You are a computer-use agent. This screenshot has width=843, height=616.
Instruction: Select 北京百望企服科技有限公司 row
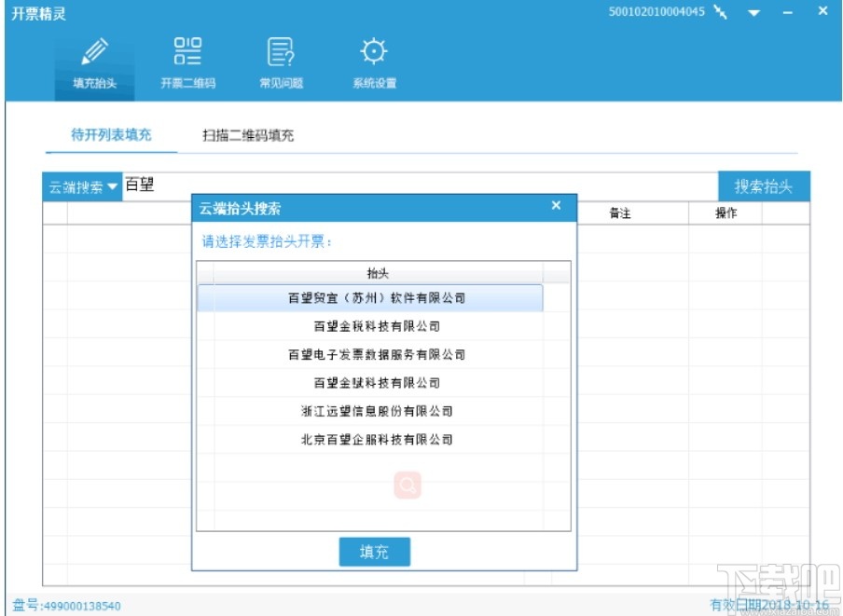[x=370, y=440]
